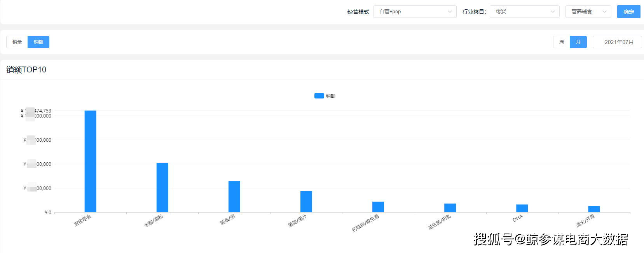Open the 营养辅食 subcategory dropdown

coord(588,12)
